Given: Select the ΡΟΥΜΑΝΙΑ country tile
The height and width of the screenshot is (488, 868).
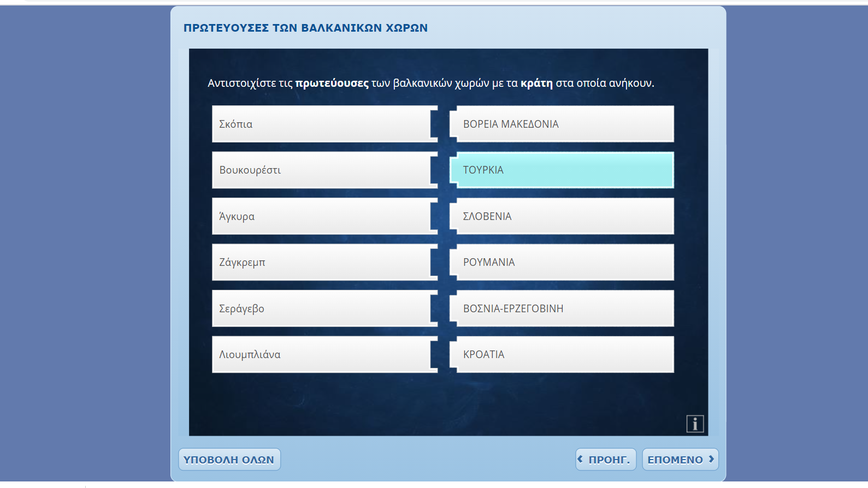Looking at the screenshot, I should click(563, 263).
